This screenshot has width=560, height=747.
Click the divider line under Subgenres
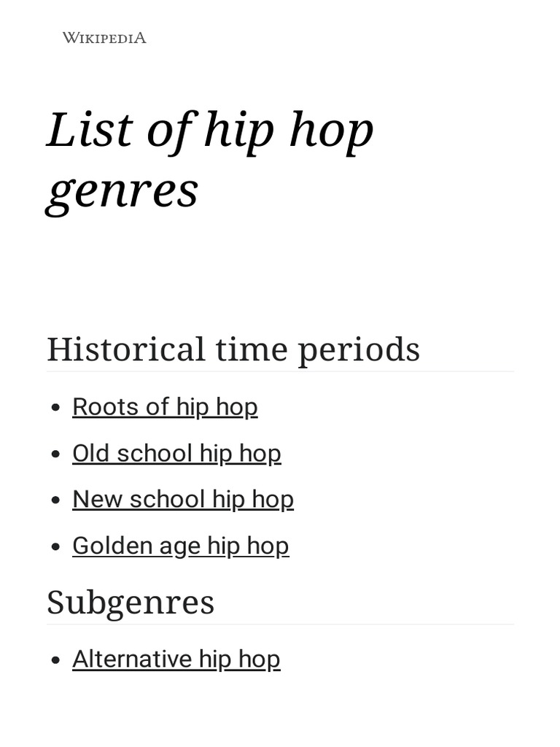coord(280,624)
